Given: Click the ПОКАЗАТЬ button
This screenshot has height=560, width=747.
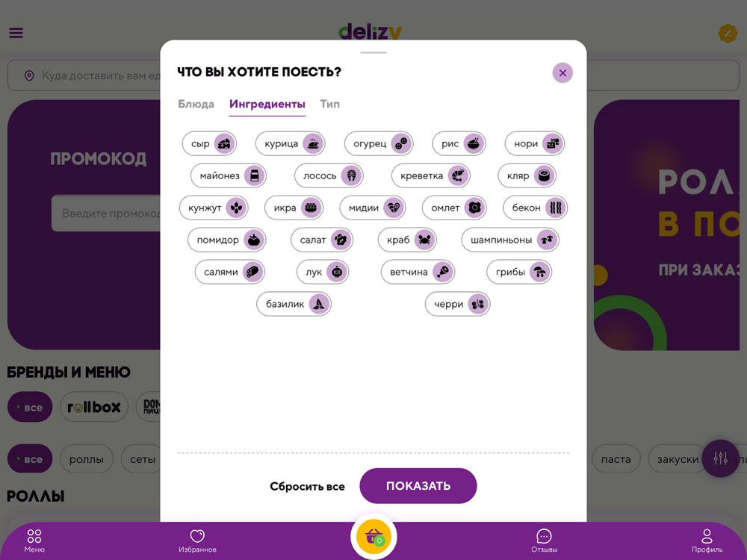Looking at the screenshot, I should click(x=418, y=486).
